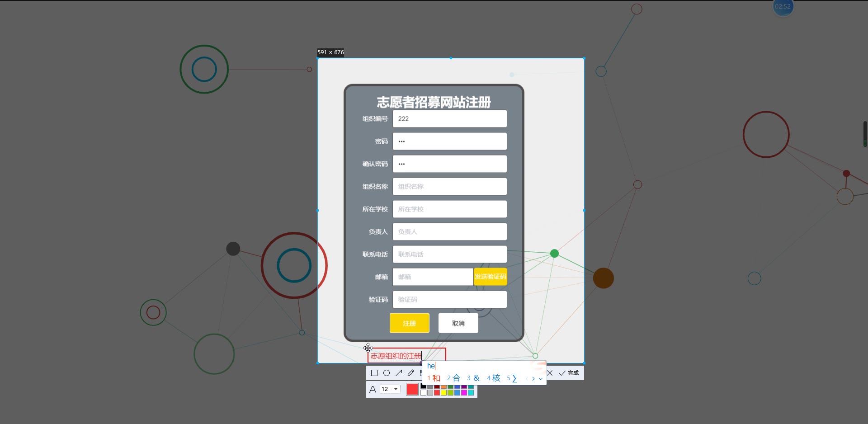Screen dimensions: 868x424
Task: Pick the light gray color swatch
Action: tap(430, 392)
